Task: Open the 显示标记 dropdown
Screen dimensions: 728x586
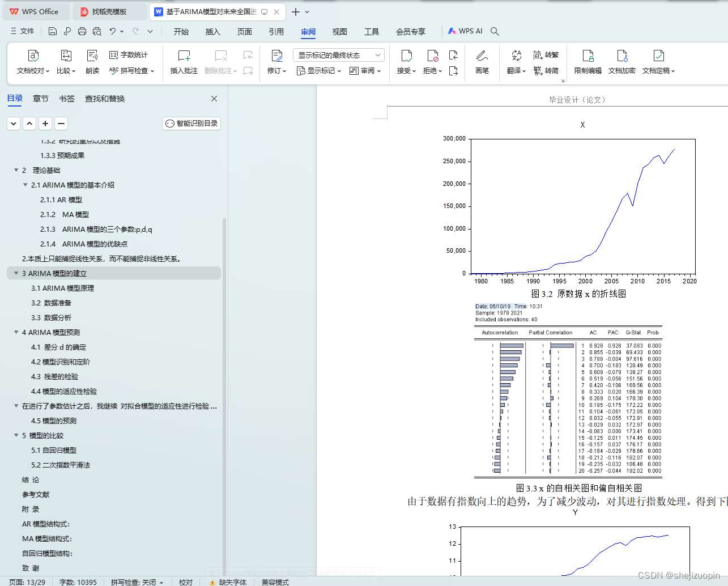Action: click(x=319, y=71)
